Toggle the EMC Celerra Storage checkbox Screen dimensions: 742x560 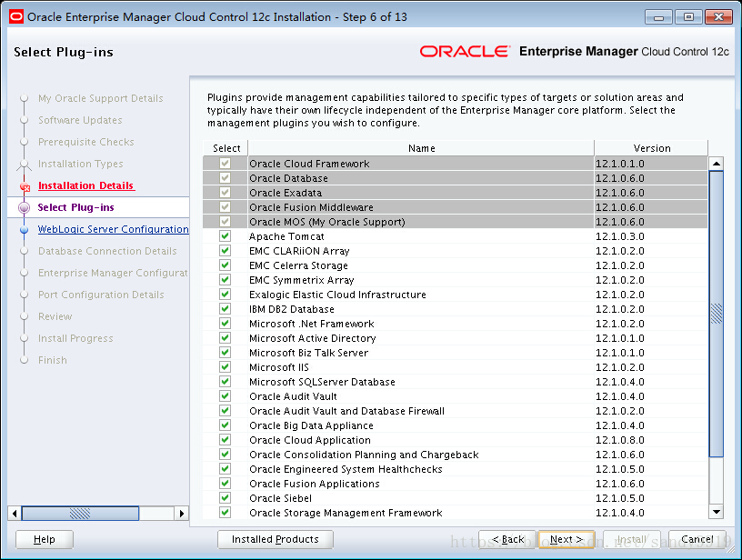click(x=226, y=265)
